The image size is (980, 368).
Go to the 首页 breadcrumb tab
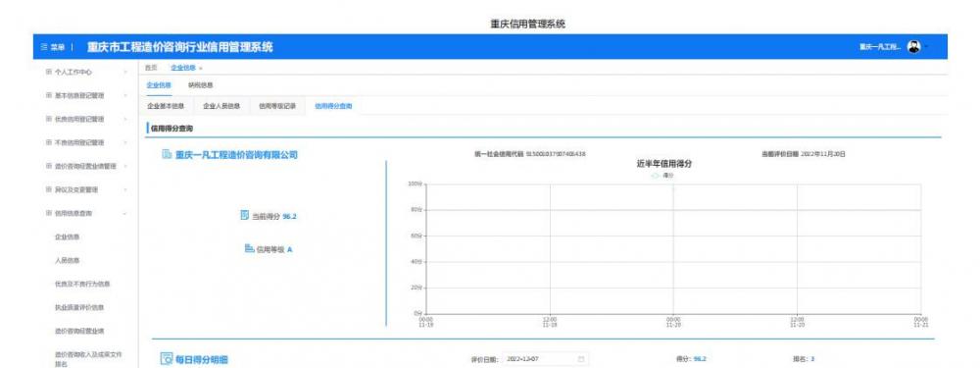151,68
